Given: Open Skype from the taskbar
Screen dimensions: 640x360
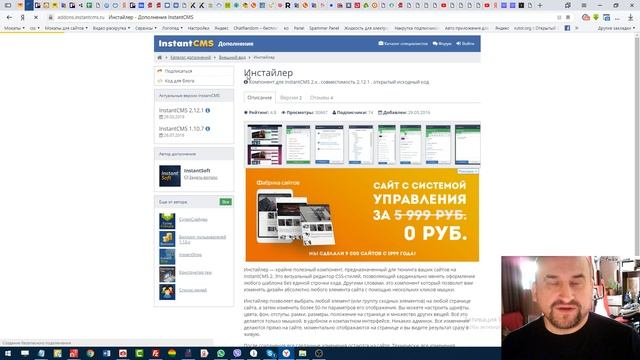Looking at the screenshot, I should tap(270, 353).
